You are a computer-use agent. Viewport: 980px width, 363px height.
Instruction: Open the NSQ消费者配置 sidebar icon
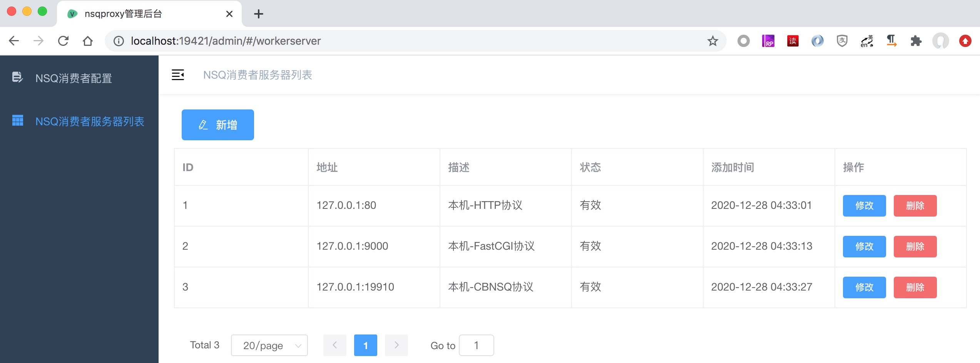pos(17,78)
